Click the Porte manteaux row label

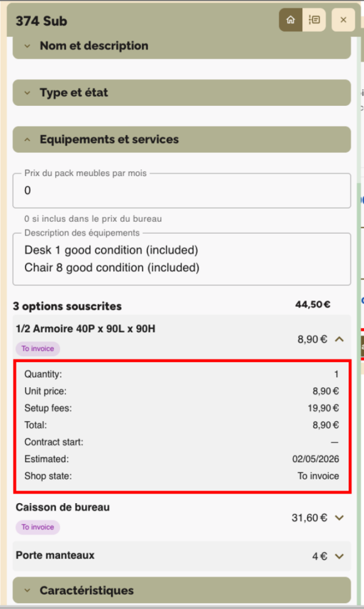[x=55, y=555]
